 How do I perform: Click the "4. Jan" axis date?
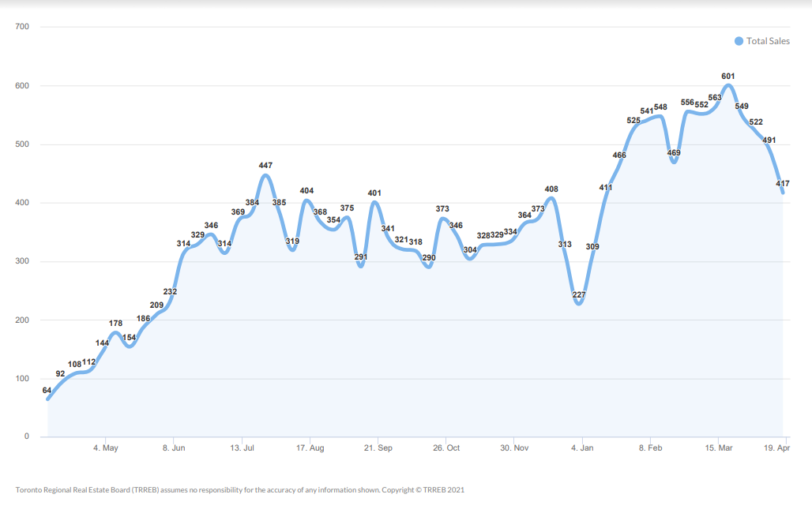tap(582, 447)
